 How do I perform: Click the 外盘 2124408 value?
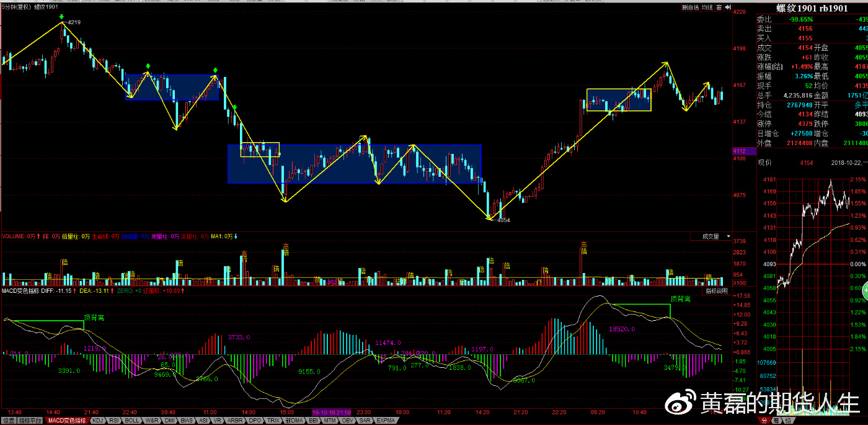tap(800, 143)
